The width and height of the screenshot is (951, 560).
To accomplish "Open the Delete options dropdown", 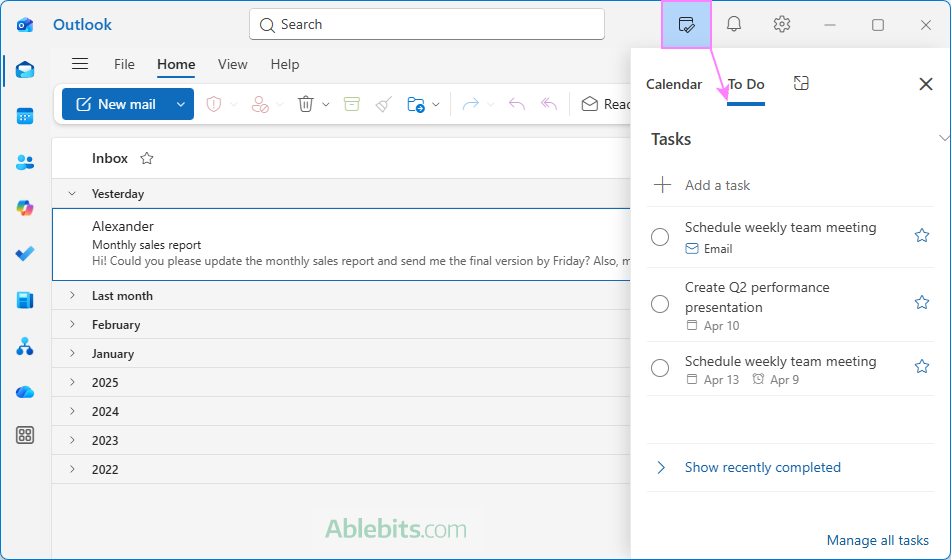I will click(x=326, y=104).
